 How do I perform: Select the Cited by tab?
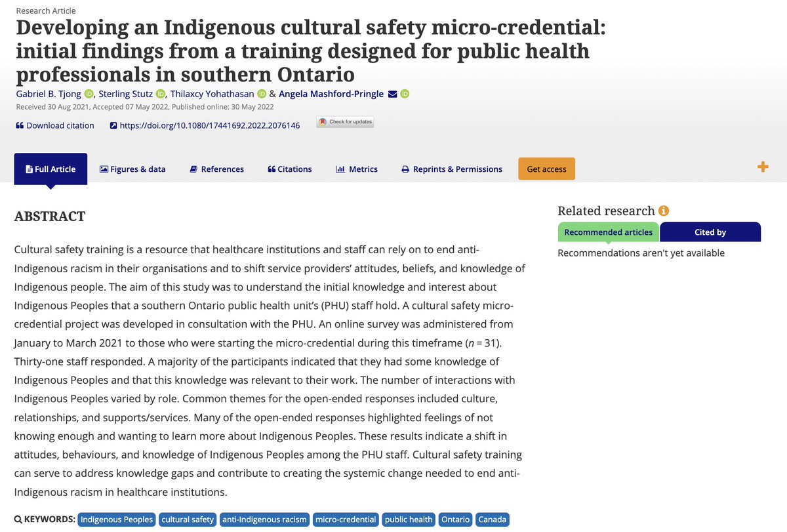coord(710,232)
